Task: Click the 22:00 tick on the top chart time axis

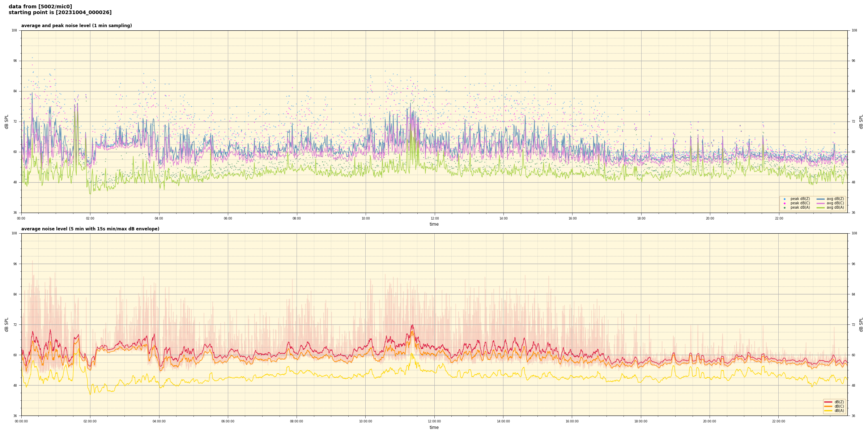Action: point(779,218)
